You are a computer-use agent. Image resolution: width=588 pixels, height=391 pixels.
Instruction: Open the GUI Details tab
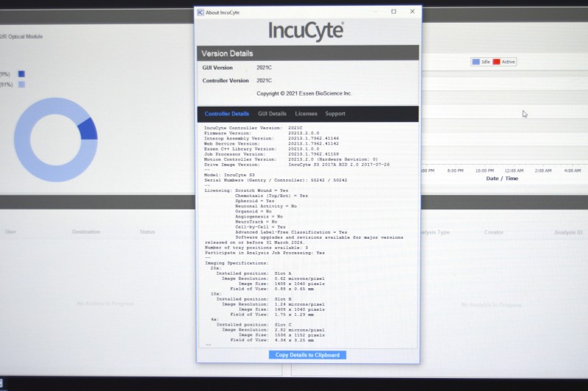pyautogui.click(x=272, y=114)
